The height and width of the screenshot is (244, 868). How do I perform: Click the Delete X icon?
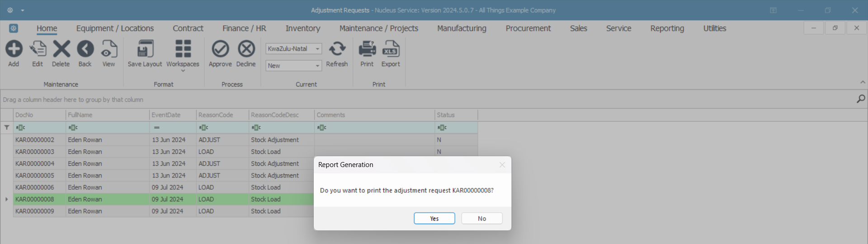61,49
